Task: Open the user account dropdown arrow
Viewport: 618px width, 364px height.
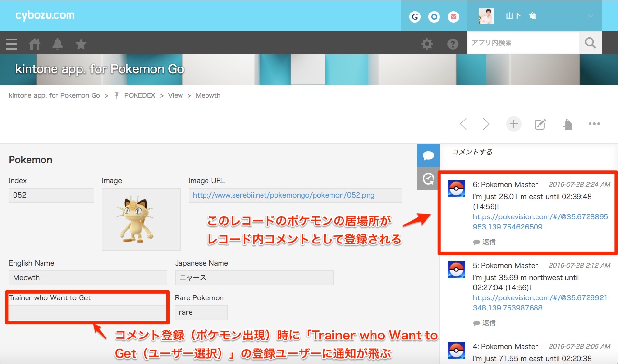Action: click(591, 16)
